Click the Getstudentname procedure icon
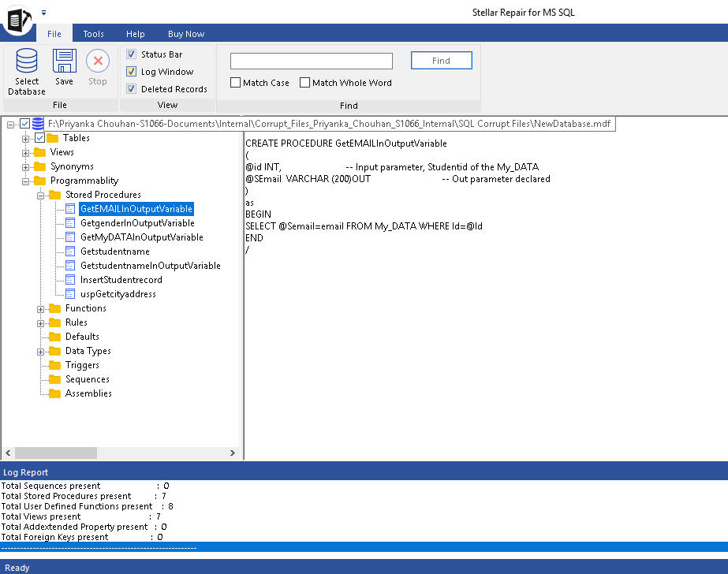This screenshot has width=728, height=574. coord(70,252)
